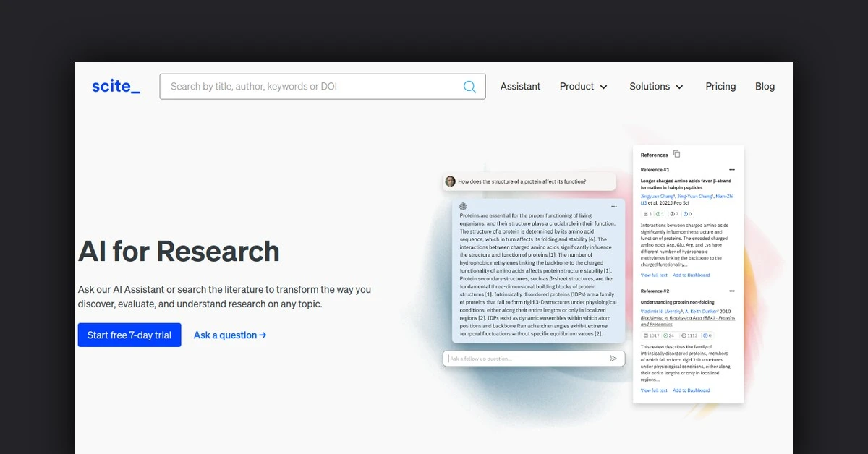Expand the Solutions dropdown menu
Screen dimensions: 868x454
[x=656, y=87]
